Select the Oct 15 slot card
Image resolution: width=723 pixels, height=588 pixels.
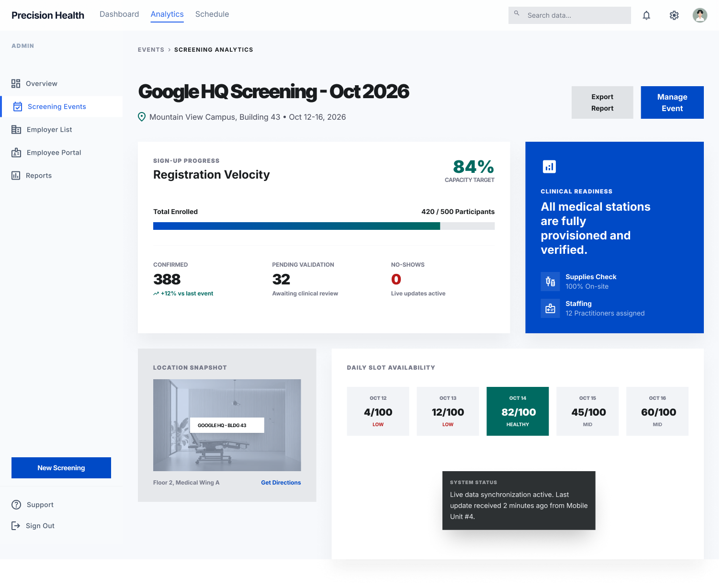click(x=587, y=411)
